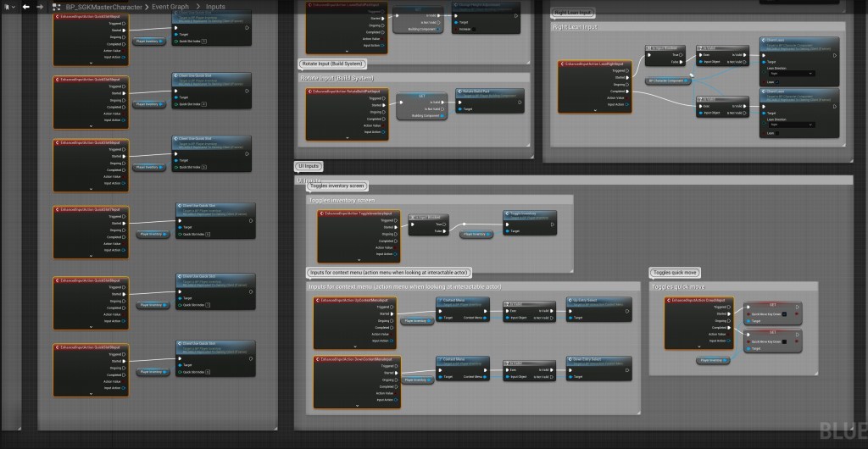The height and width of the screenshot is (449, 868).
Task: Click the Is Not Valid pin on the upper Right Lean Is Valid node
Action: click(x=745, y=62)
